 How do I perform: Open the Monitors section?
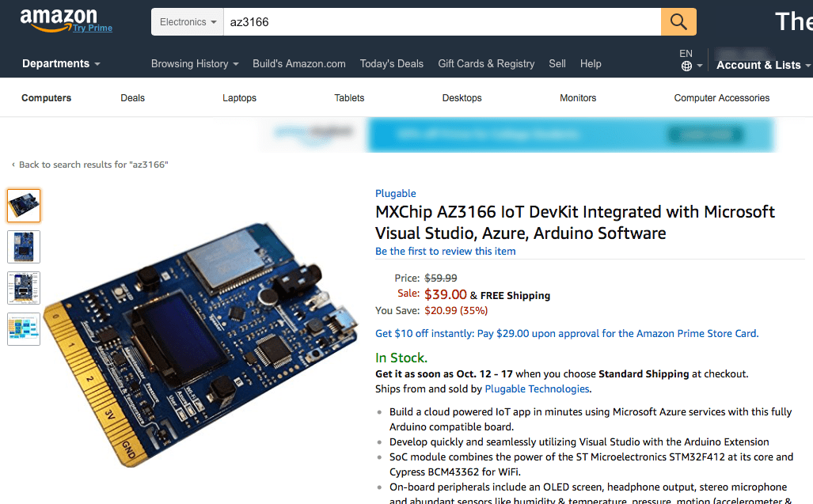[577, 97]
